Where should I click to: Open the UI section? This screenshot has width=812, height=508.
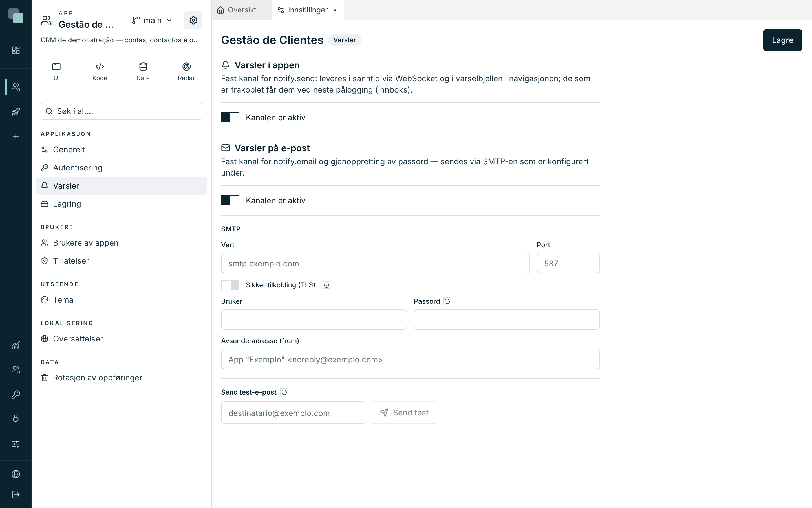coord(56,72)
